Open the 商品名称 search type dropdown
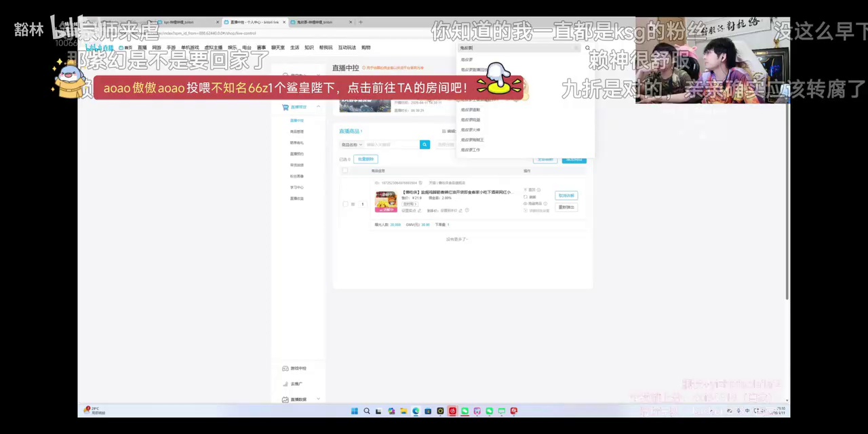Viewport: 868px width, 434px height. click(x=351, y=144)
